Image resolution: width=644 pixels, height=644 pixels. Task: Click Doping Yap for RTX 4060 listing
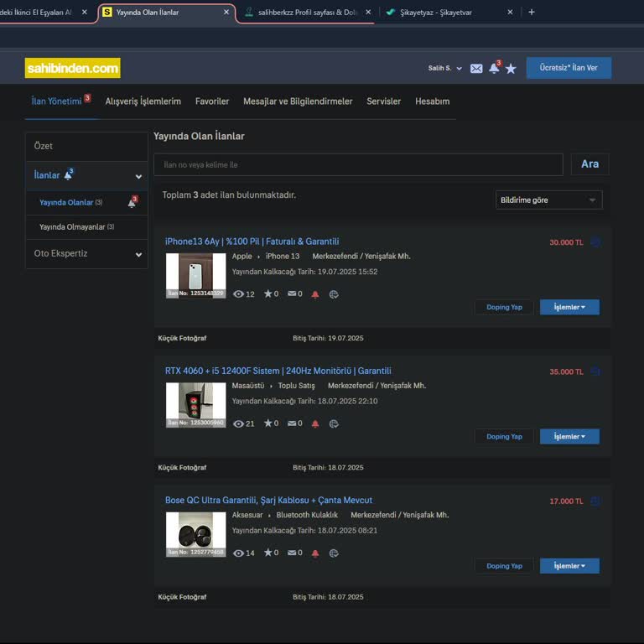[504, 437]
